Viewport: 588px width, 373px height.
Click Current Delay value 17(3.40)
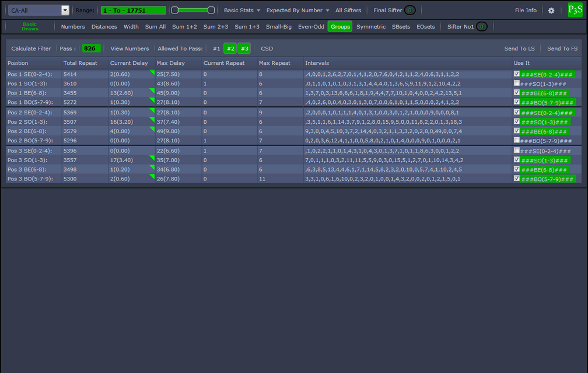click(120, 160)
